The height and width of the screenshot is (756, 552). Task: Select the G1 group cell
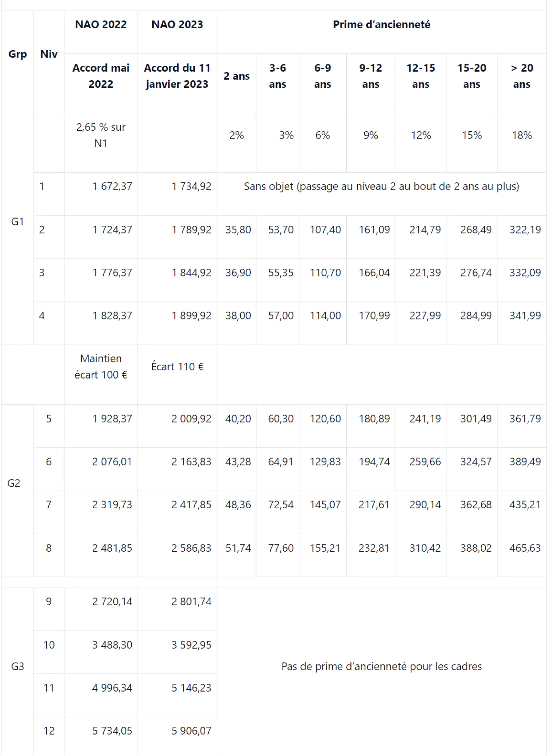point(17,221)
